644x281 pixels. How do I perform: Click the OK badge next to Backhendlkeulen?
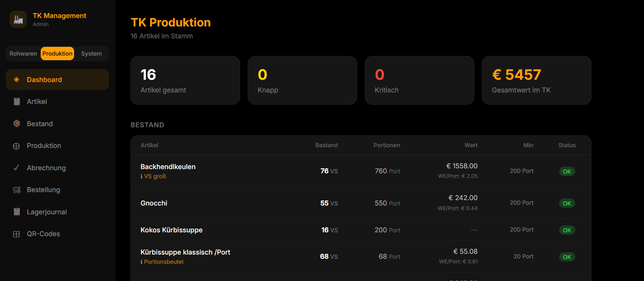pyautogui.click(x=567, y=171)
